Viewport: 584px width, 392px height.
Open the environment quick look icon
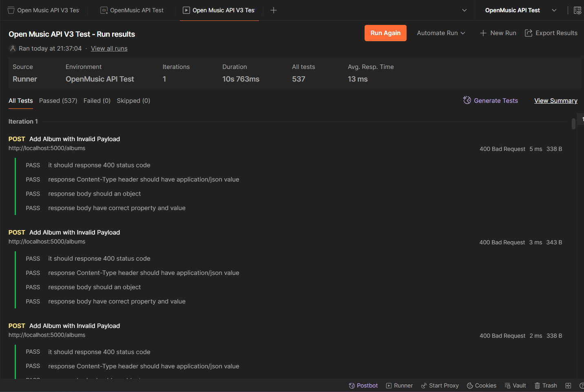(577, 10)
